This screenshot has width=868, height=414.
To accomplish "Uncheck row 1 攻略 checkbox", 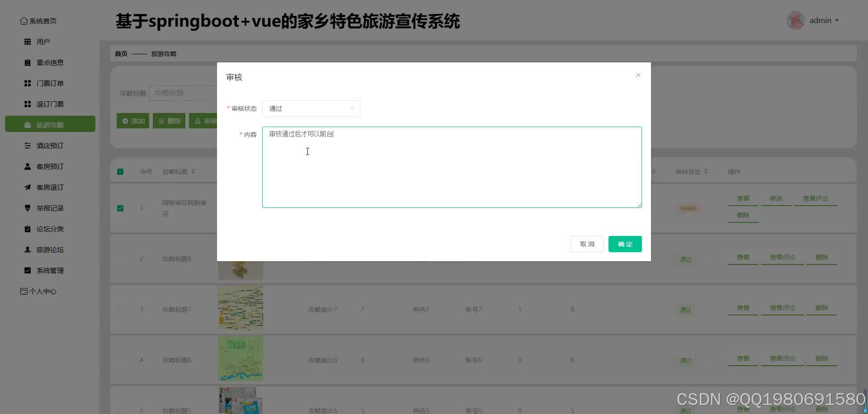I will tap(120, 208).
